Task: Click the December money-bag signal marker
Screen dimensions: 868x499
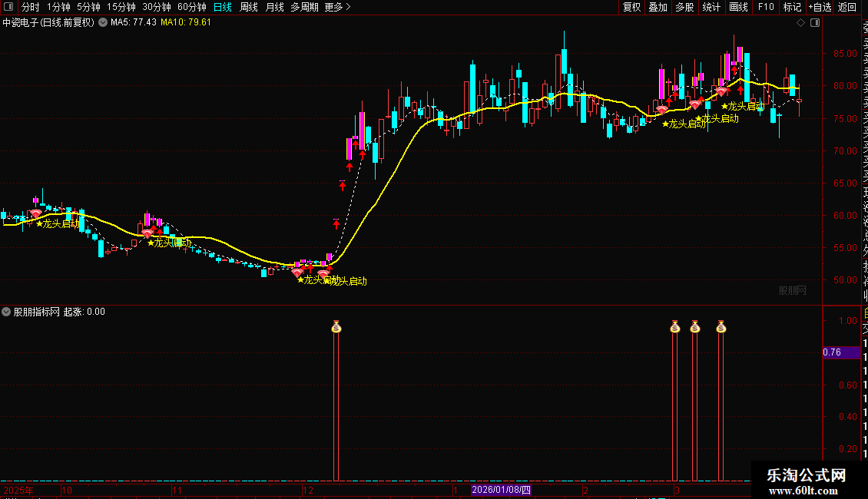Action: pos(336,327)
